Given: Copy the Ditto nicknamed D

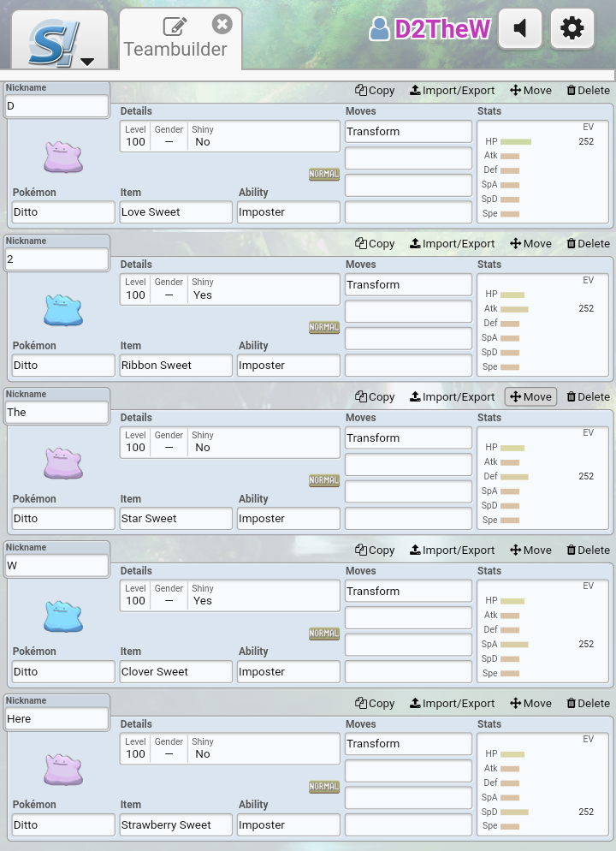Looking at the screenshot, I should [x=375, y=91].
